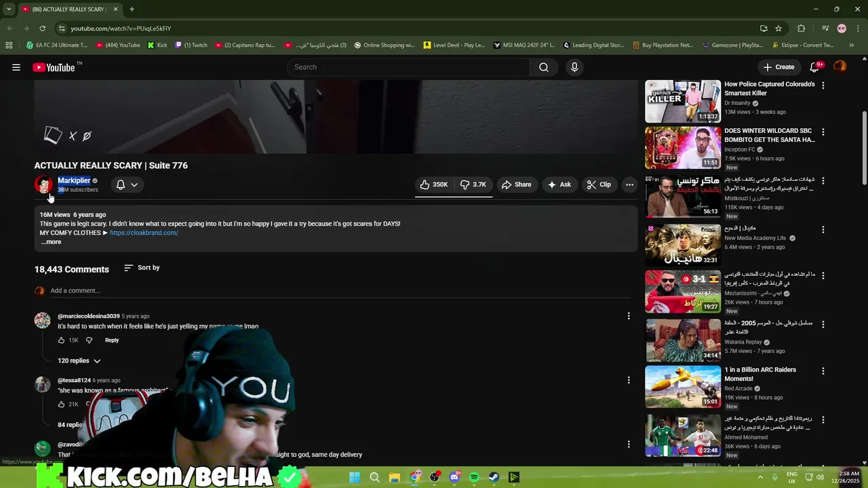Open more actions menu beside Clip
Viewport: 868px width, 488px height.
pyautogui.click(x=629, y=184)
